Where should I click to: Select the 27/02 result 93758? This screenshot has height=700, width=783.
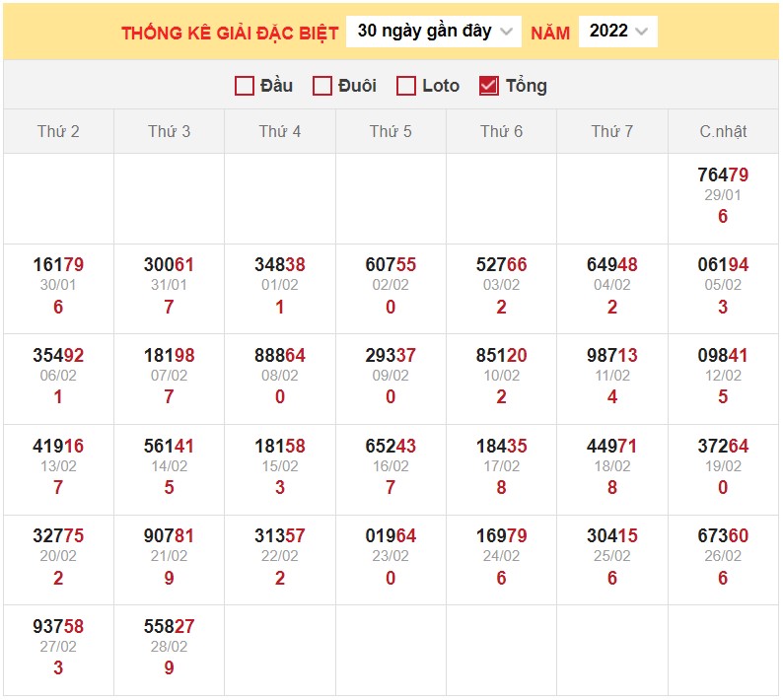click(58, 627)
